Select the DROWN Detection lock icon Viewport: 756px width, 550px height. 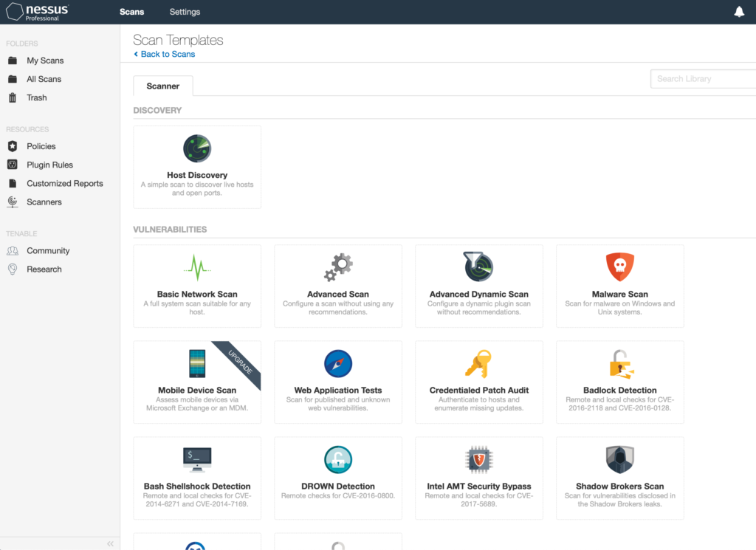point(338,460)
